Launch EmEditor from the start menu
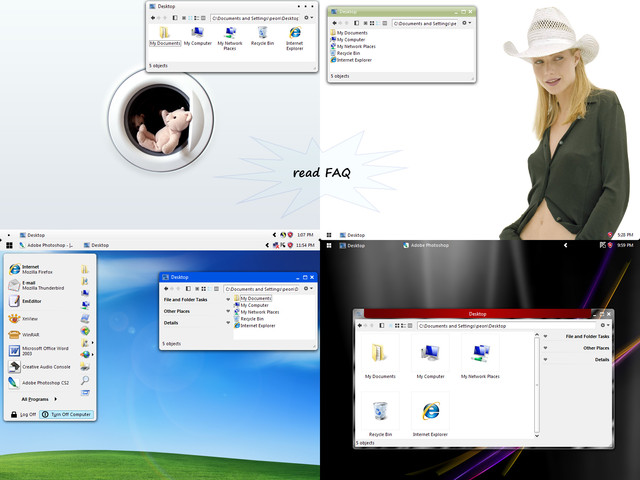The height and width of the screenshot is (480, 640). pos(25,301)
